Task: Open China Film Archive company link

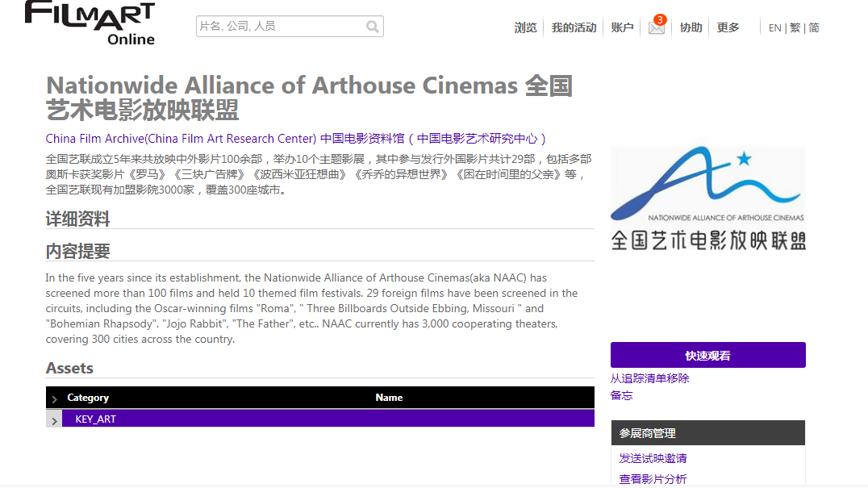Action: 295,138
